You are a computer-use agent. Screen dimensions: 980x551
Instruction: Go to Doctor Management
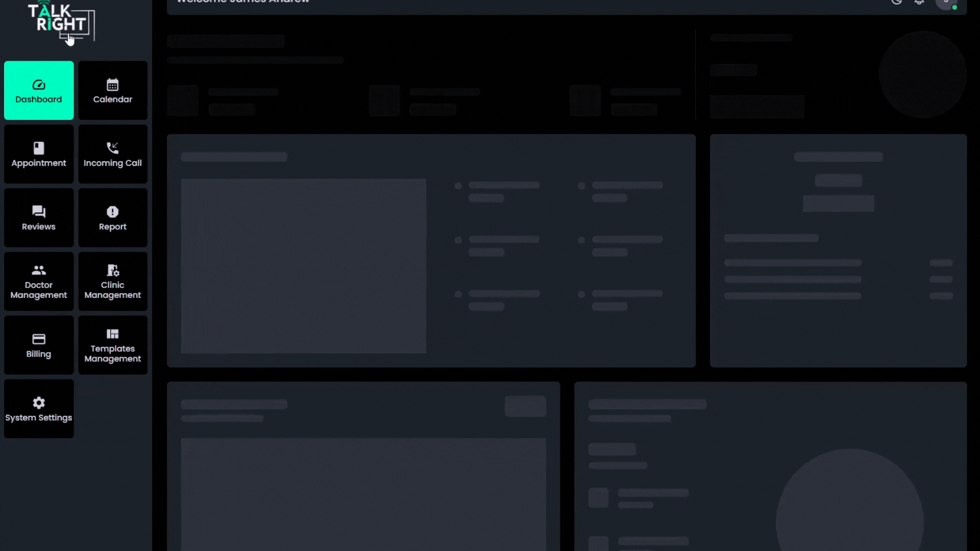point(39,282)
